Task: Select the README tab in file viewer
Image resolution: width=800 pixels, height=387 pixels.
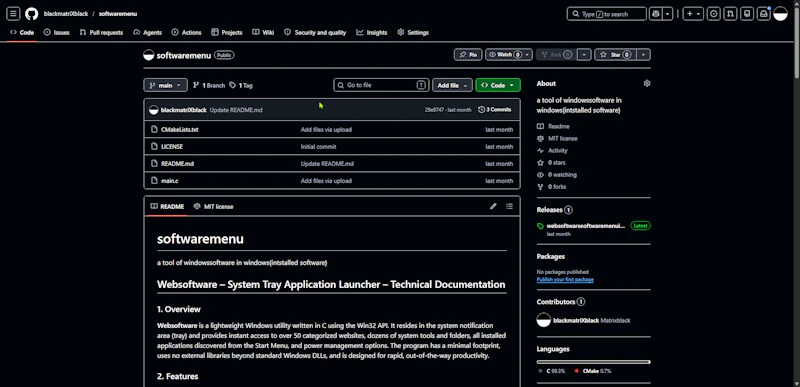Action: (167, 207)
